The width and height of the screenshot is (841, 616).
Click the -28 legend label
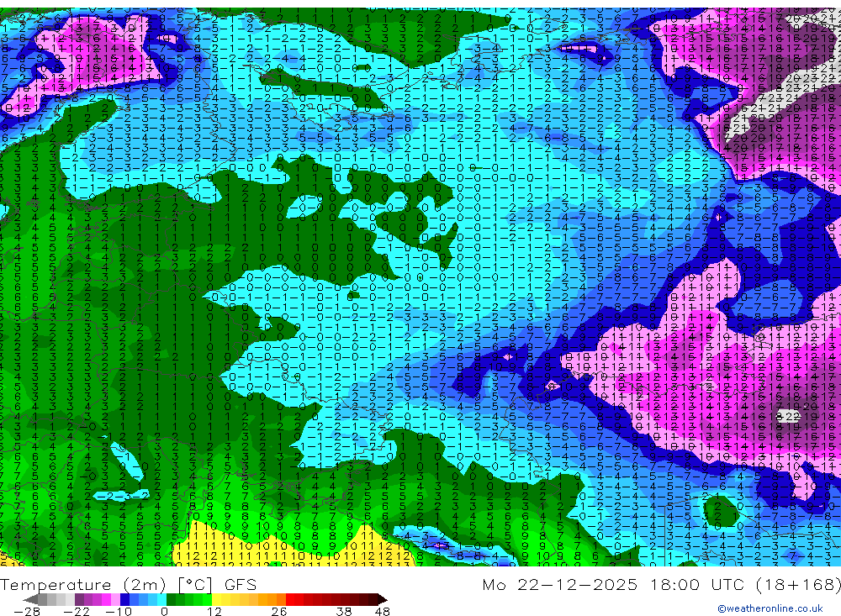27,611
